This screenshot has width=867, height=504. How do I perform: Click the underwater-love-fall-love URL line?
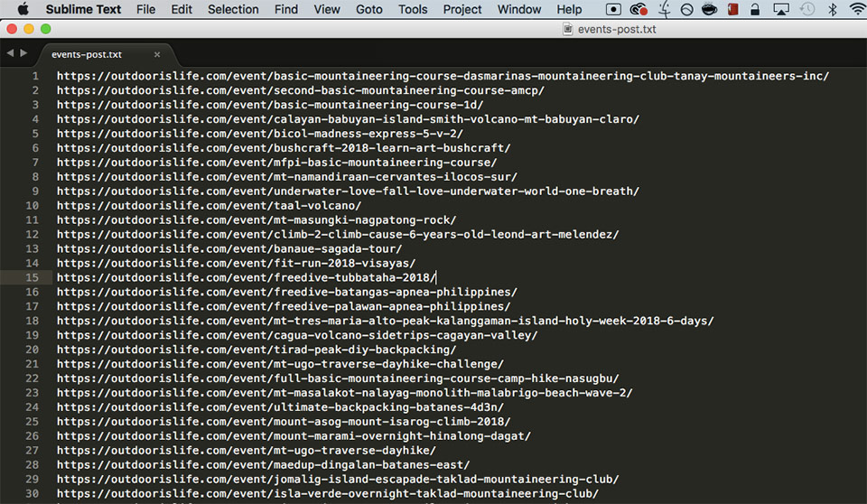348,191
